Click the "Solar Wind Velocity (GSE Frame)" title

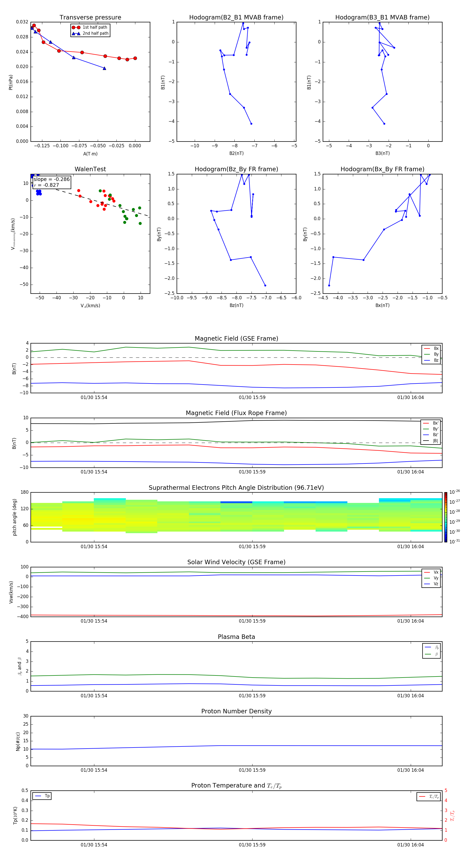tap(236, 562)
